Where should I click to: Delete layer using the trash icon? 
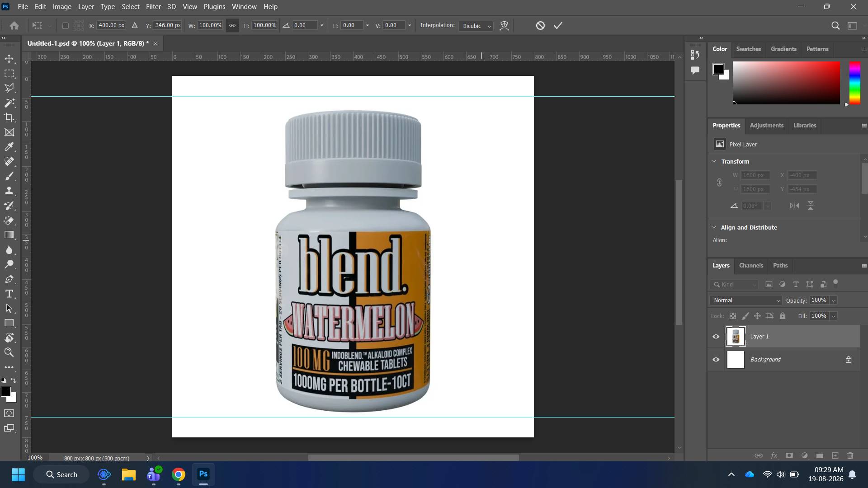[x=850, y=455]
